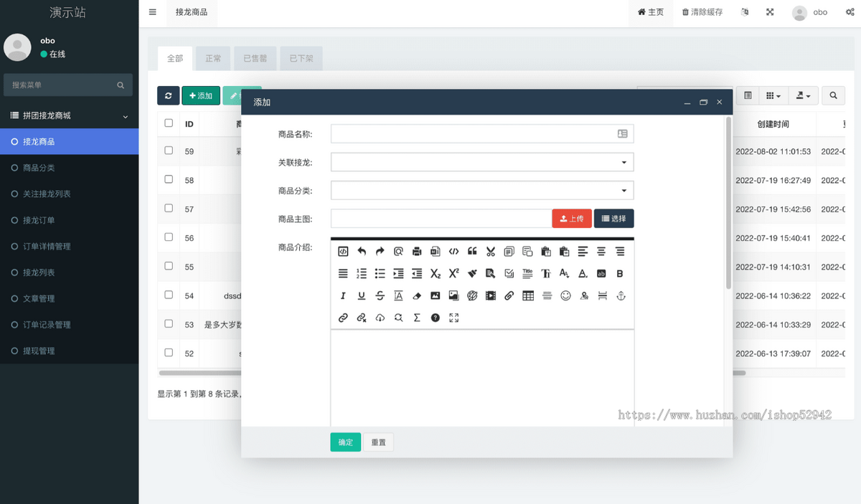Check the checkbox for row ID 55
This screenshot has width=861, height=504.
pyautogui.click(x=169, y=265)
